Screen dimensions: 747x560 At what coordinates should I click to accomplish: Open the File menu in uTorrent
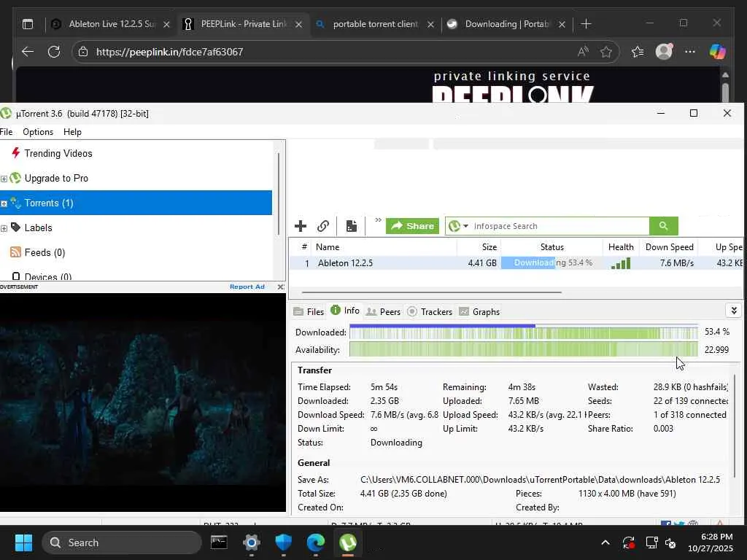click(6, 132)
